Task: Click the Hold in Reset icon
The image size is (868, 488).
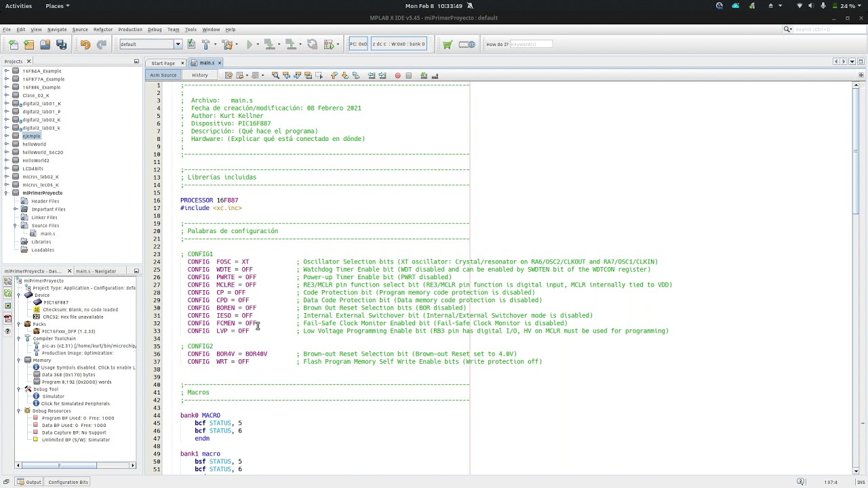Action: pos(312,45)
